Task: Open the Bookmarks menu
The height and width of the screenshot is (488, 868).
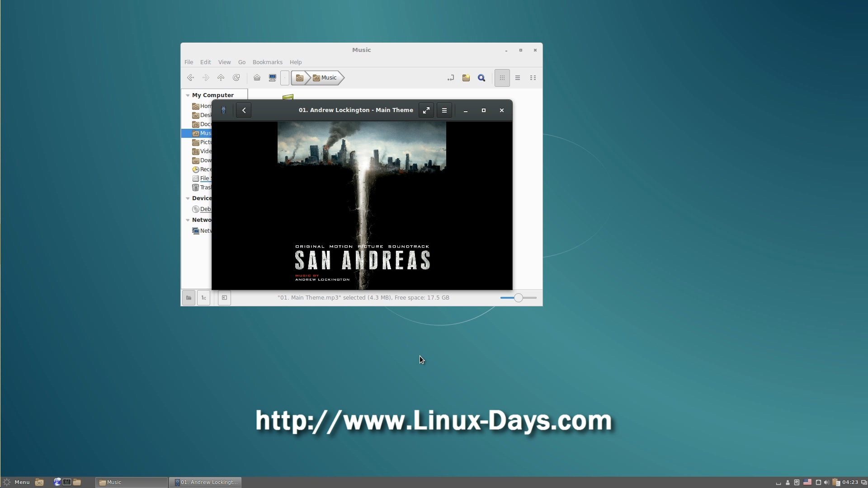Action: [267, 62]
